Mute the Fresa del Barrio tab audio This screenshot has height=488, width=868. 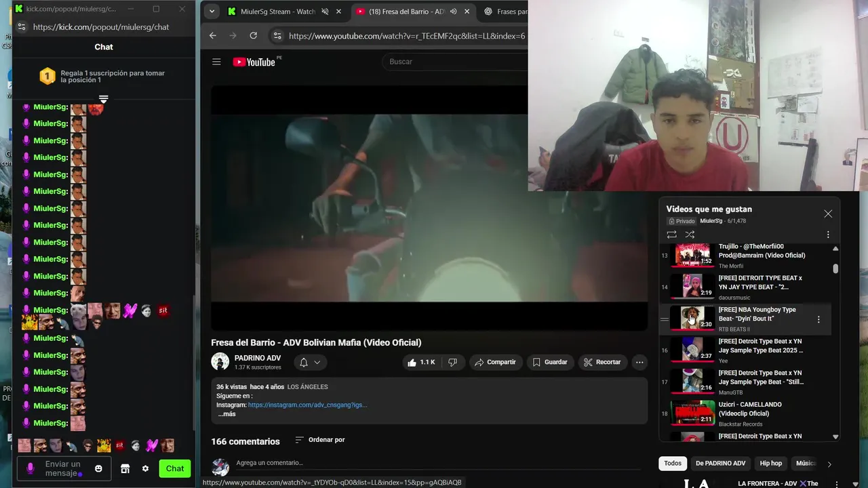453,12
